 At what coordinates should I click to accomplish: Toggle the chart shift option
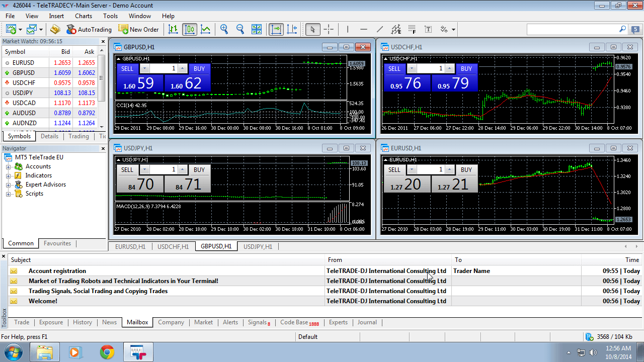tap(292, 29)
